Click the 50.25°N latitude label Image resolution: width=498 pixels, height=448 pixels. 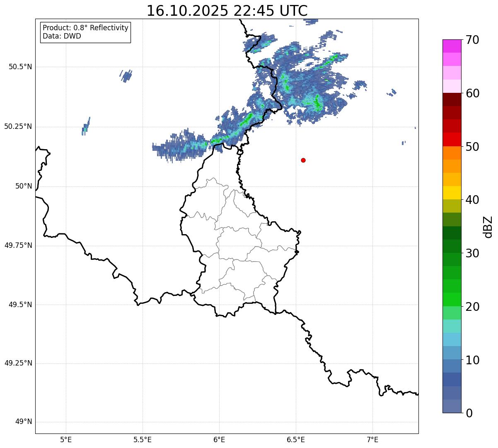[18, 126]
